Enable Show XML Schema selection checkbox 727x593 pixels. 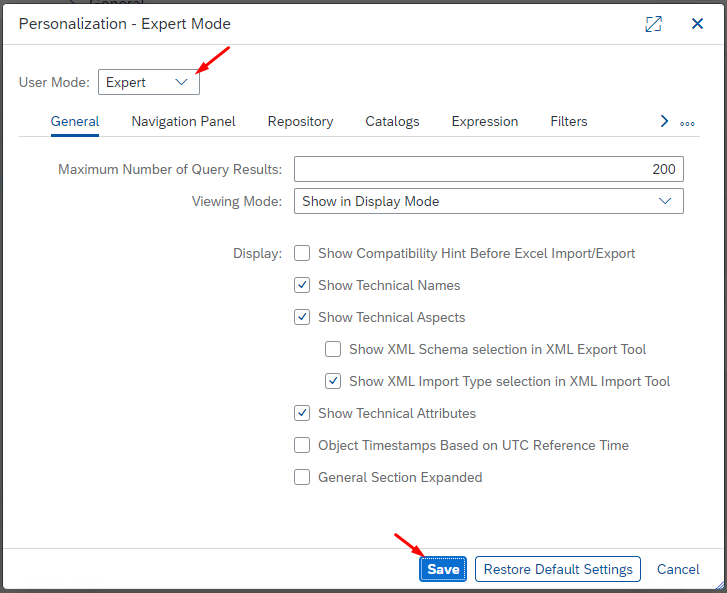333,349
